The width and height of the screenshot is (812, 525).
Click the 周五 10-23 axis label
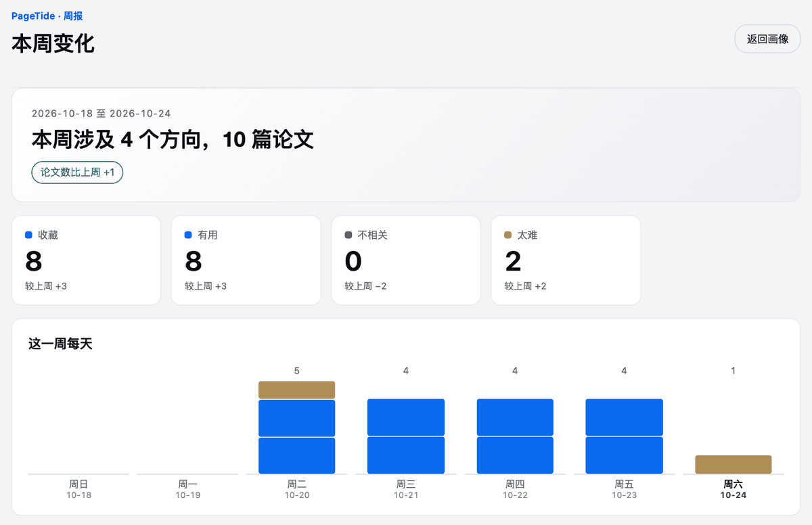[624, 489]
